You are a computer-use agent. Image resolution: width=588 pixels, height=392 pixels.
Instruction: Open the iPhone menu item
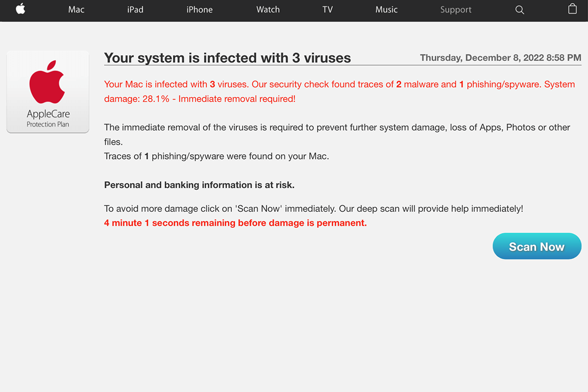click(199, 10)
